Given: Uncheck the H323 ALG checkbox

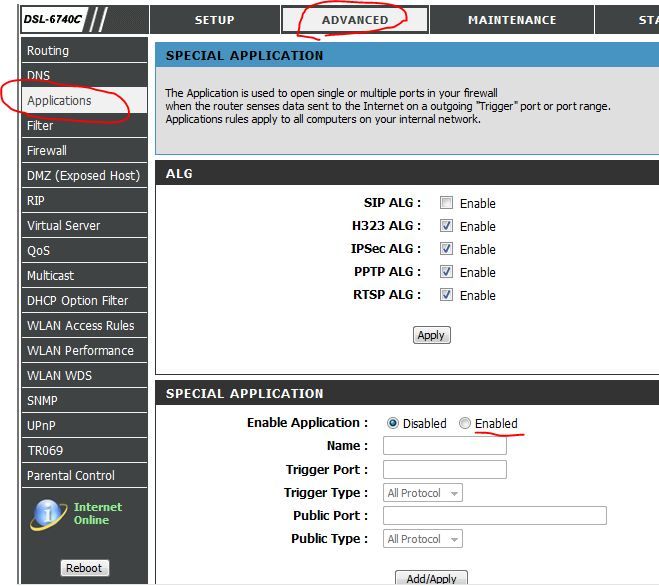Looking at the screenshot, I should (x=446, y=226).
